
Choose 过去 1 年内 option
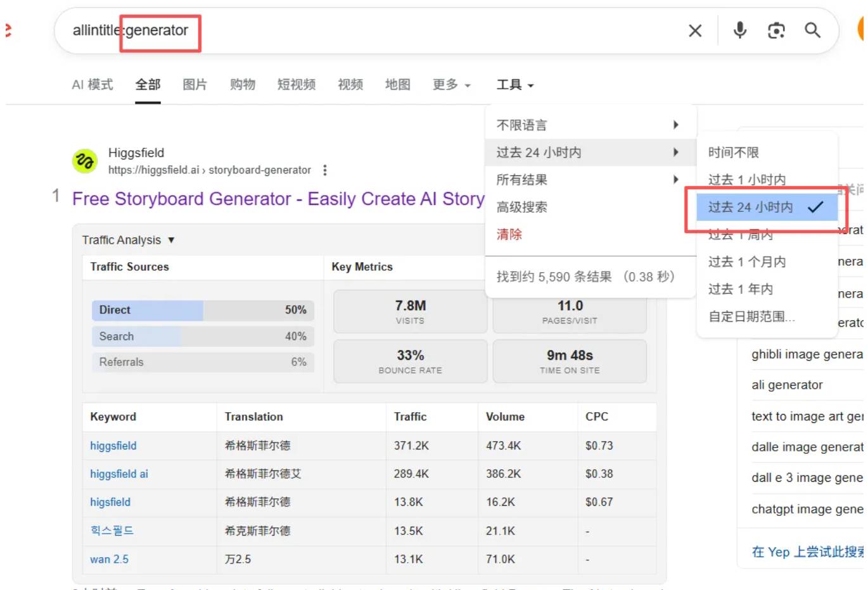coord(767,289)
